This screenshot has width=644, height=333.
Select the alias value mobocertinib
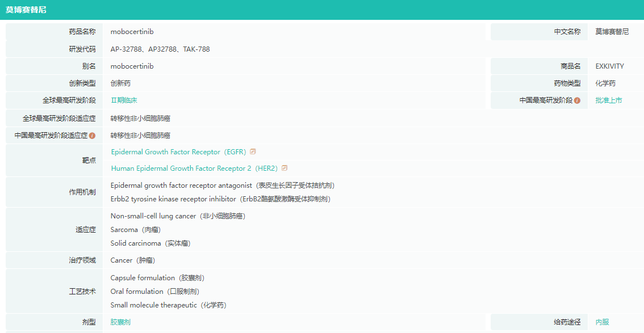(x=132, y=66)
